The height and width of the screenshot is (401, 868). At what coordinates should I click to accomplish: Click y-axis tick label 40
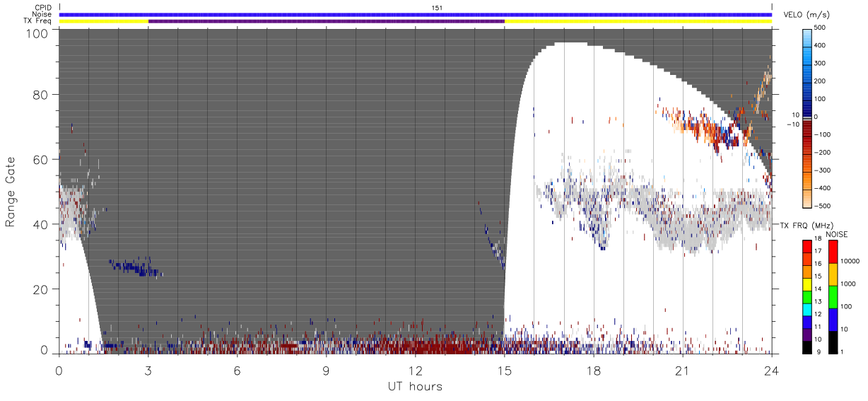pyautogui.click(x=40, y=224)
